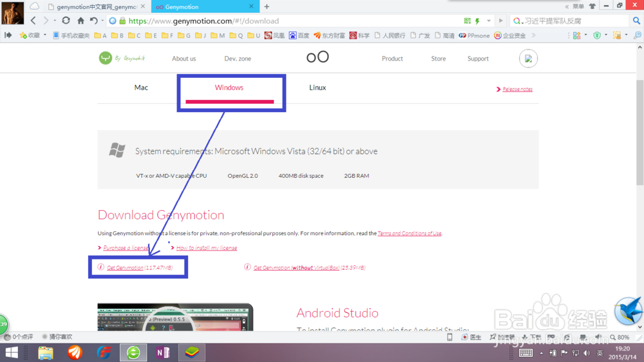Open the 收藏 star favorites button
Screen dimensions: 644x362
pos(30,35)
